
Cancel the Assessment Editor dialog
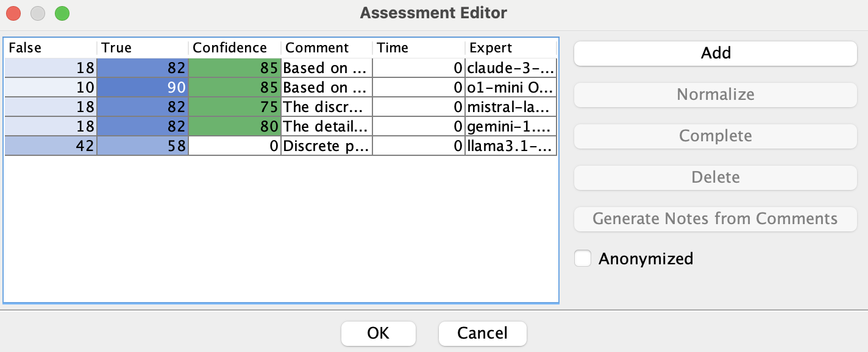(x=482, y=333)
